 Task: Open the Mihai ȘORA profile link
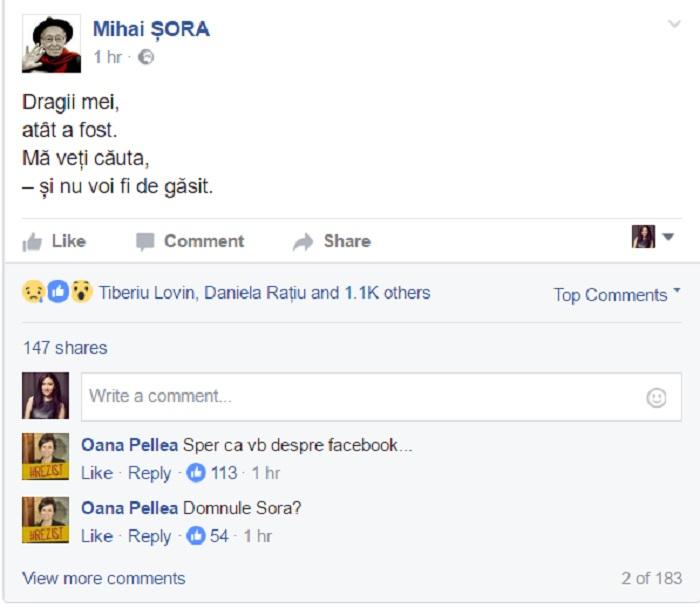click(151, 29)
